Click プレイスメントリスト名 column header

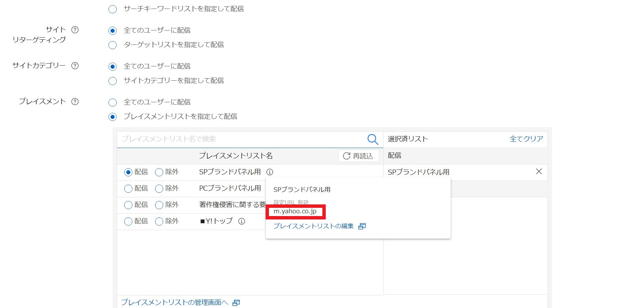point(236,156)
